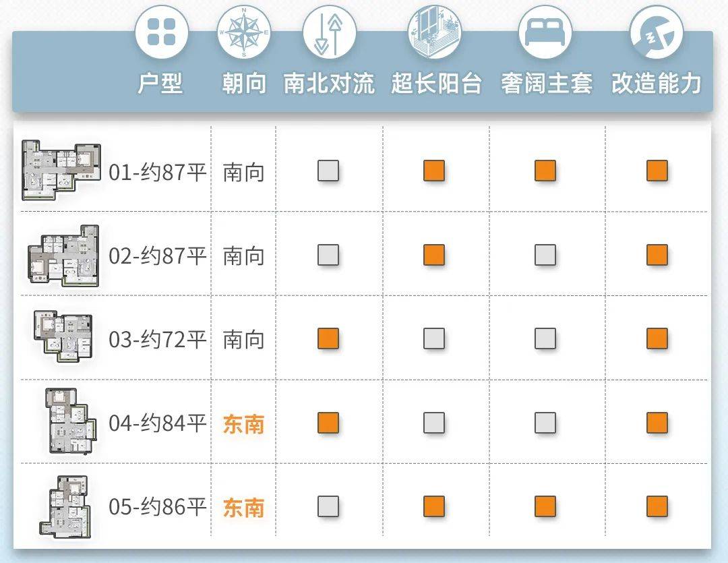This screenshot has height=563, width=728.
Task: Toggle 南北对流 box for unit 04
Action: pos(328,423)
